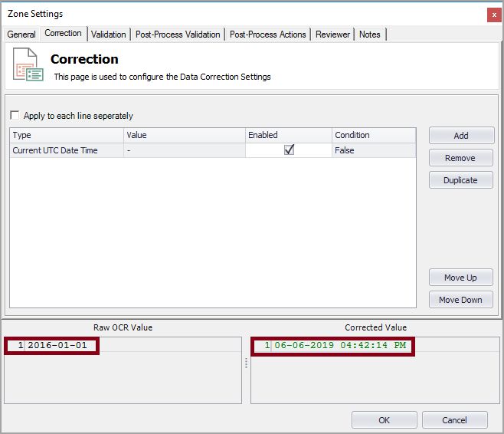Screen dimensions: 504x434
Task: Click the Enabled column header
Action: point(289,135)
